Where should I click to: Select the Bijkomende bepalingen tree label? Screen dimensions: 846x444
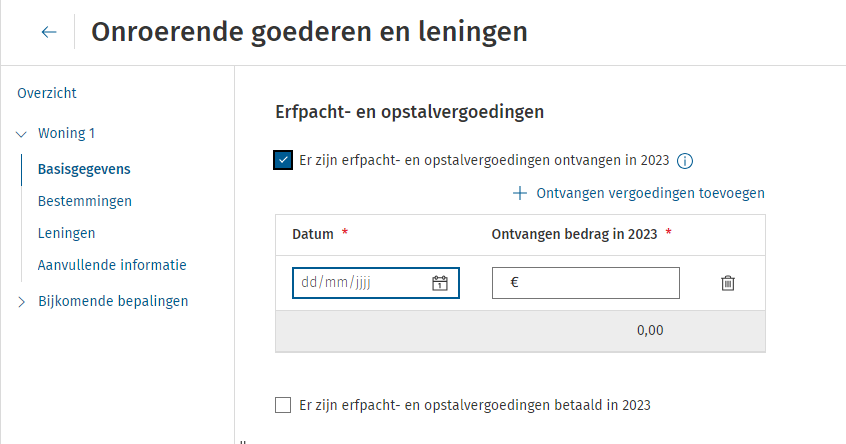point(113,301)
